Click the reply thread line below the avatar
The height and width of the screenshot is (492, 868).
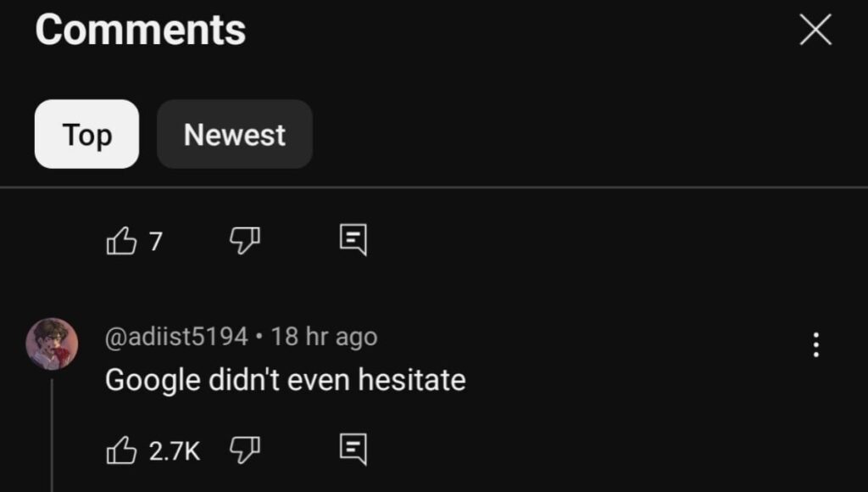click(52, 433)
